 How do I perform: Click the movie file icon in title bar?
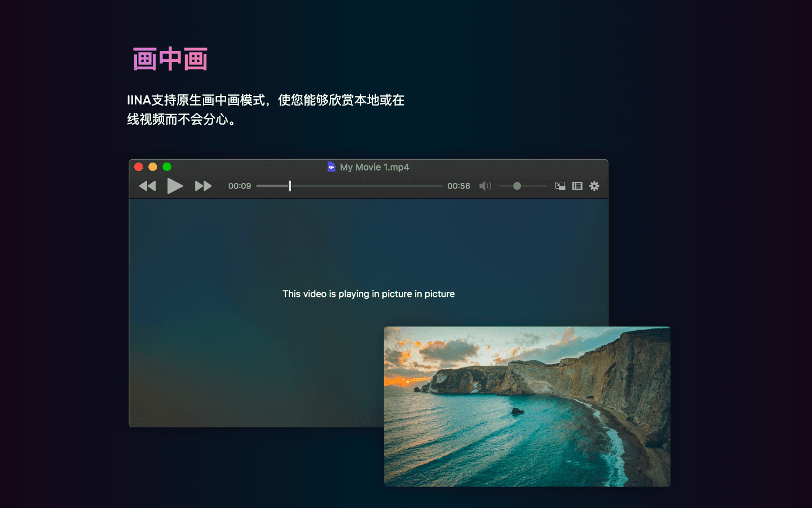pyautogui.click(x=331, y=167)
